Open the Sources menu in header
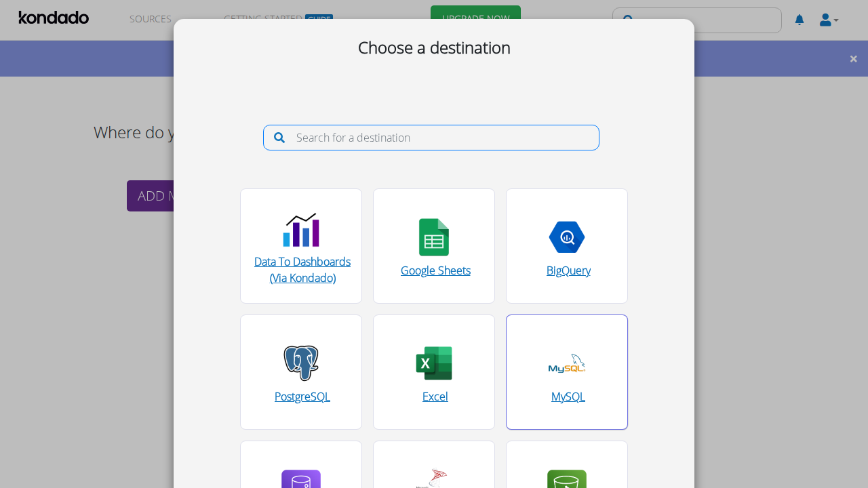This screenshot has height=488, width=868. point(151,19)
